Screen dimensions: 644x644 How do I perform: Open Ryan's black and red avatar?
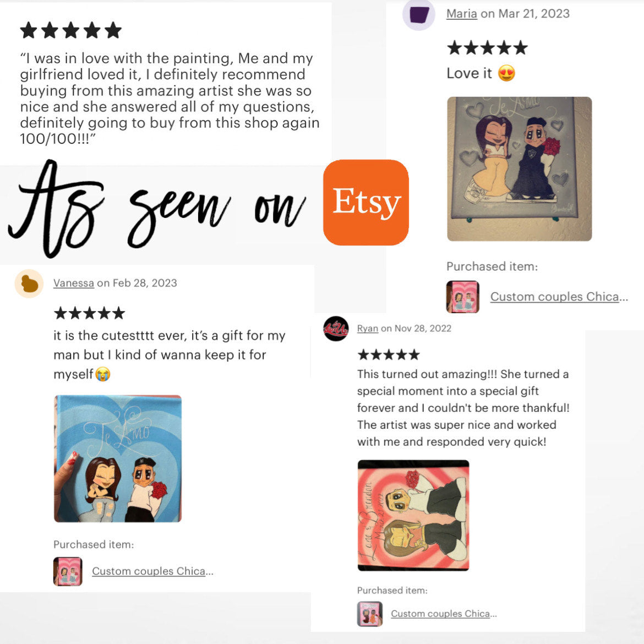pyautogui.click(x=336, y=329)
